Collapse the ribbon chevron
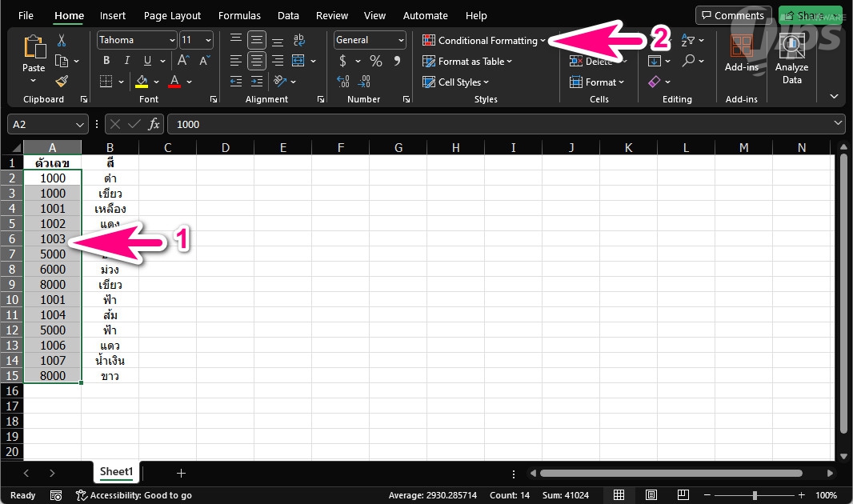 tap(834, 96)
